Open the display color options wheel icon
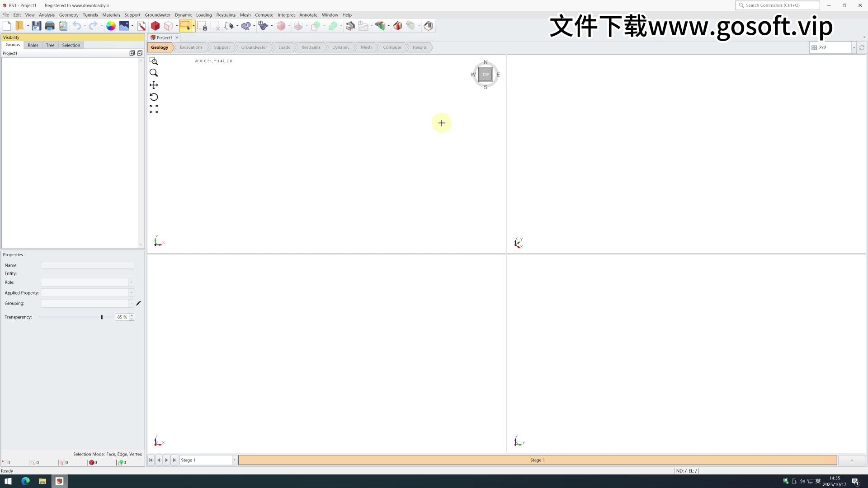868x488 pixels. [x=110, y=26]
